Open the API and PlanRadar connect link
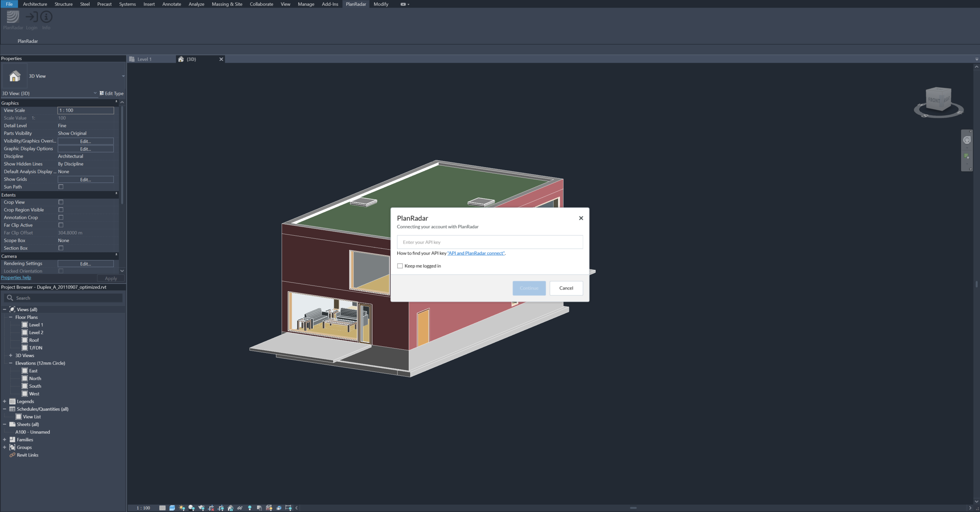Viewport: 980px width, 512px height. click(476, 253)
